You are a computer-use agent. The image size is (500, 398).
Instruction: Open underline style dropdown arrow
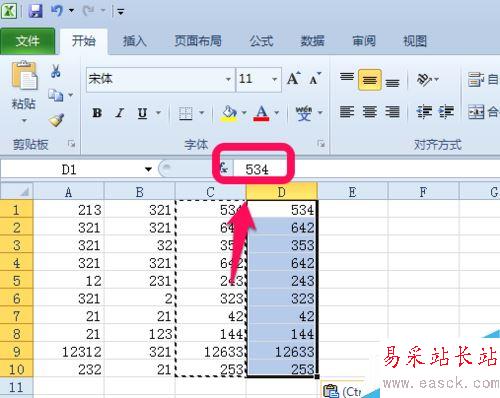coord(158,113)
